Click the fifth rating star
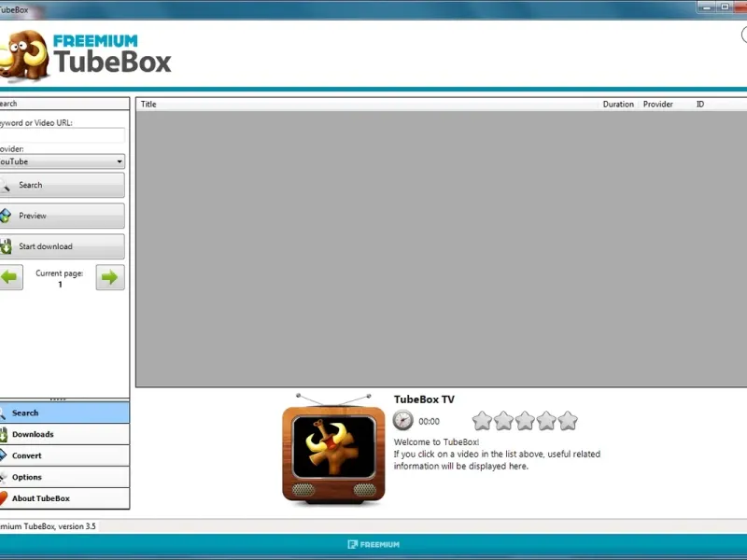This screenshot has width=747, height=560. (x=568, y=421)
